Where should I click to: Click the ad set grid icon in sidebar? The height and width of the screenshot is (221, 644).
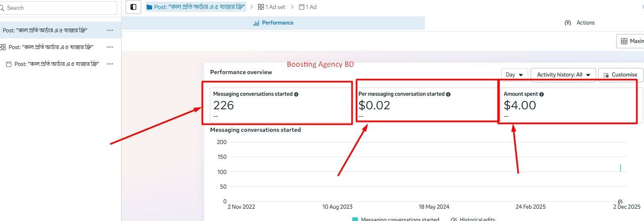[x=3, y=47]
